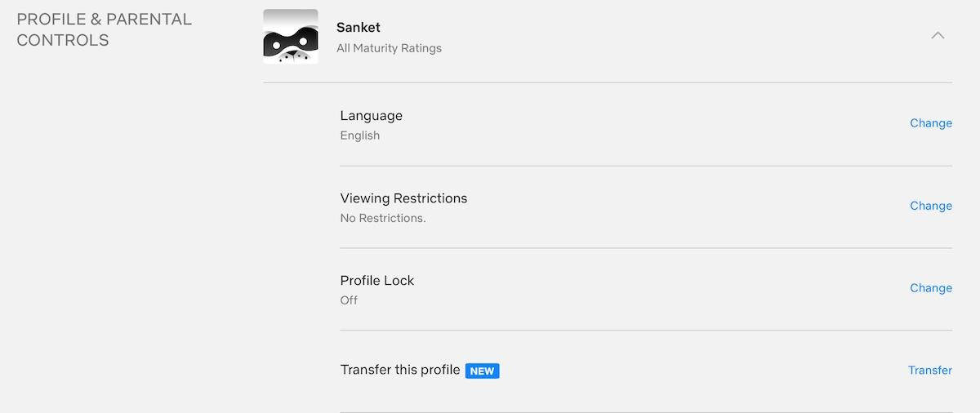Select the Sanket profile name
The width and height of the screenshot is (980, 413).
pyautogui.click(x=359, y=28)
